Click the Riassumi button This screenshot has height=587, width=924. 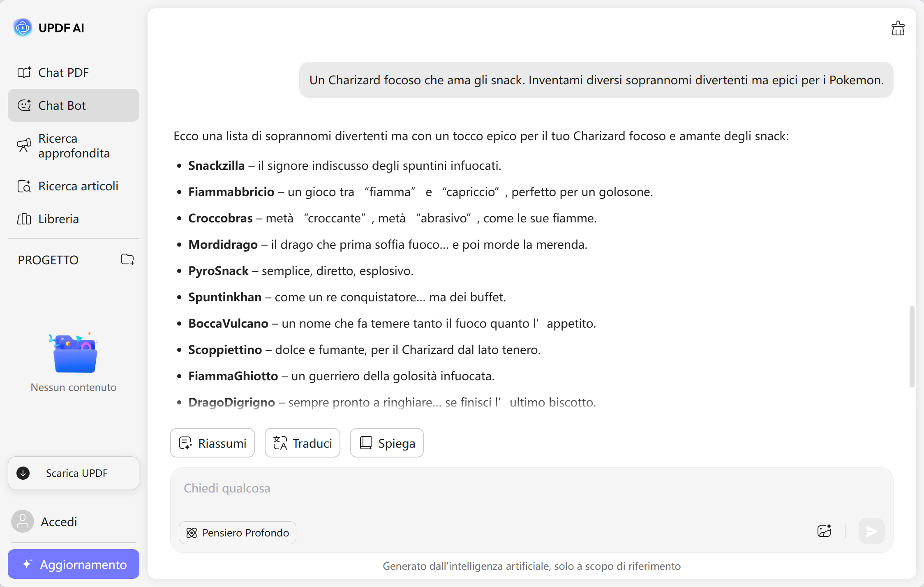[x=213, y=443]
